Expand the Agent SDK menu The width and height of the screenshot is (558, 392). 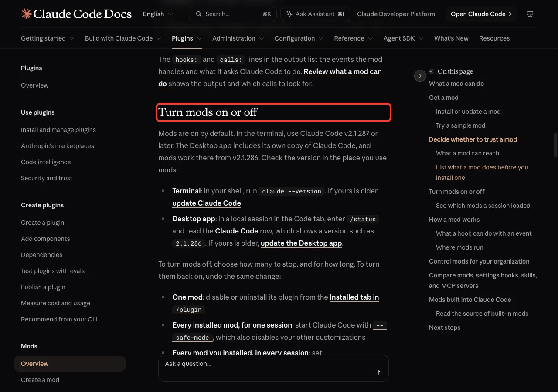404,38
